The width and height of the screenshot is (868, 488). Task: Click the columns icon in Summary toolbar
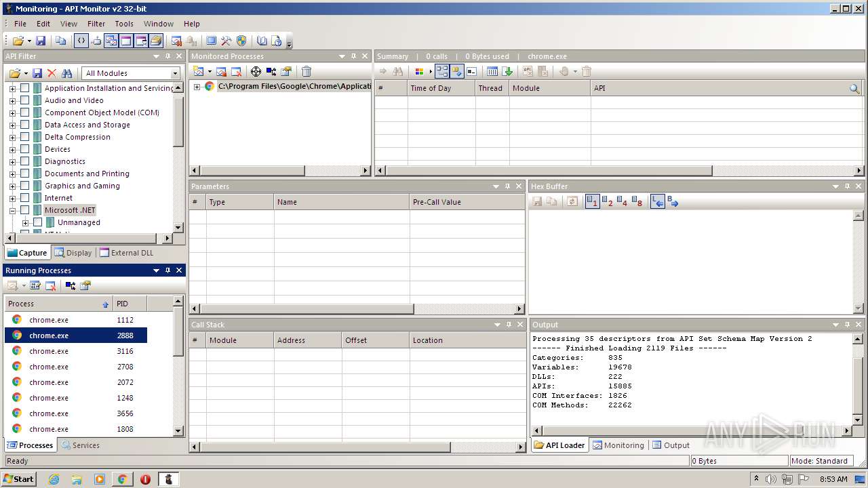[492, 71]
